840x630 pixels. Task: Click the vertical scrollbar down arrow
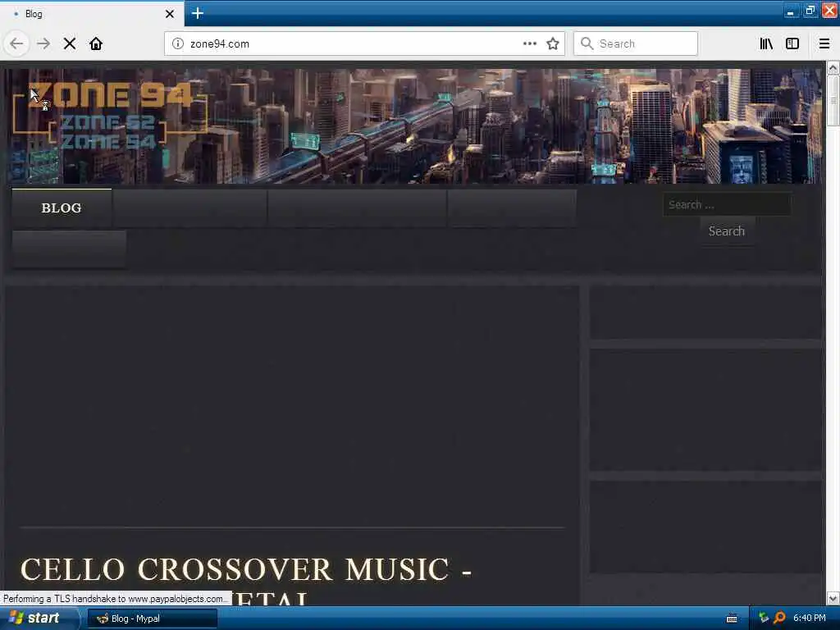(833, 598)
